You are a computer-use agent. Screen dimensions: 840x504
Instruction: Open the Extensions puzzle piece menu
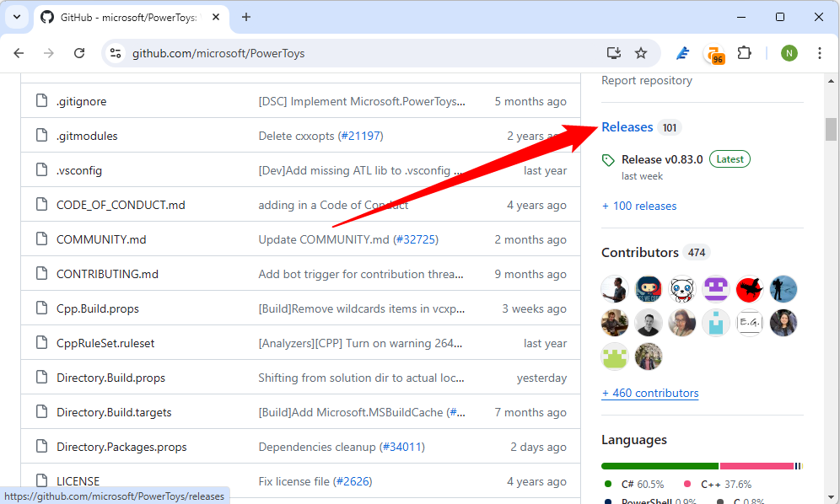coord(744,53)
